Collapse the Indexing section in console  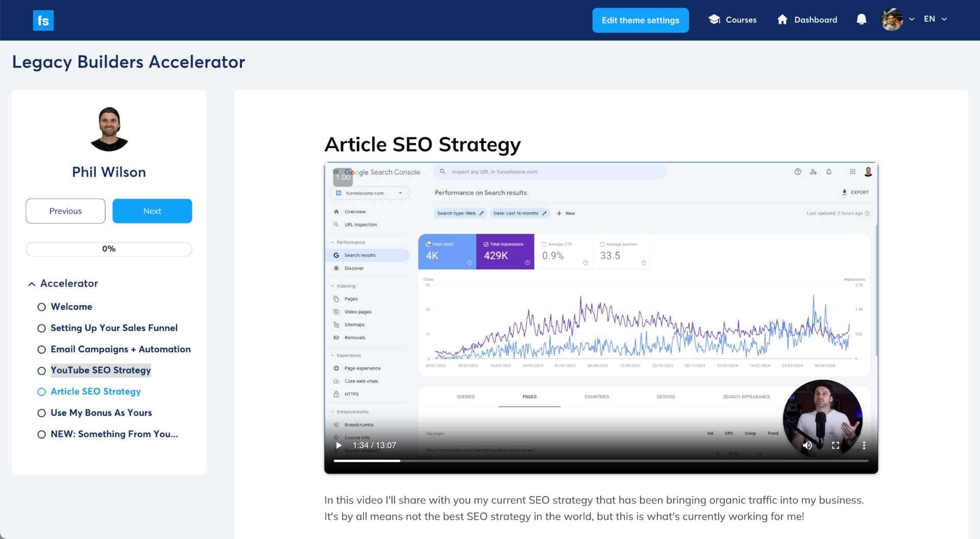[333, 286]
